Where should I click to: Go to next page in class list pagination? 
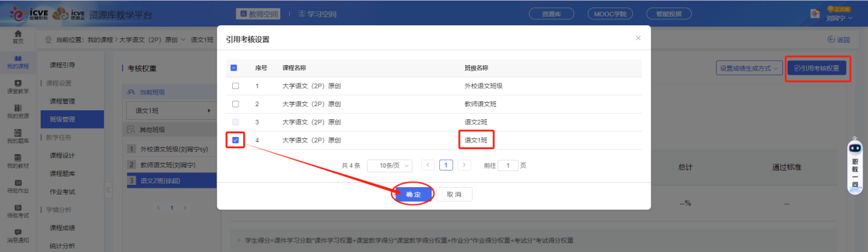tap(185, 207)
